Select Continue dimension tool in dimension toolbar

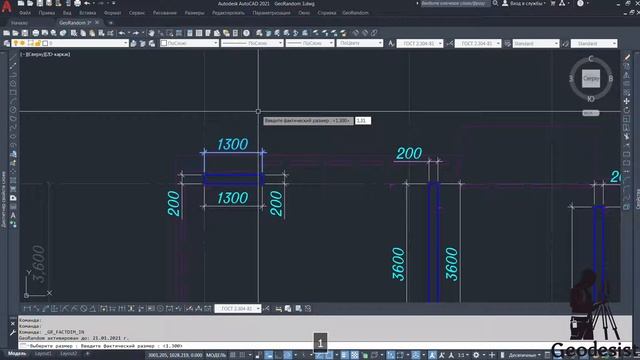(x=122, y=309)
